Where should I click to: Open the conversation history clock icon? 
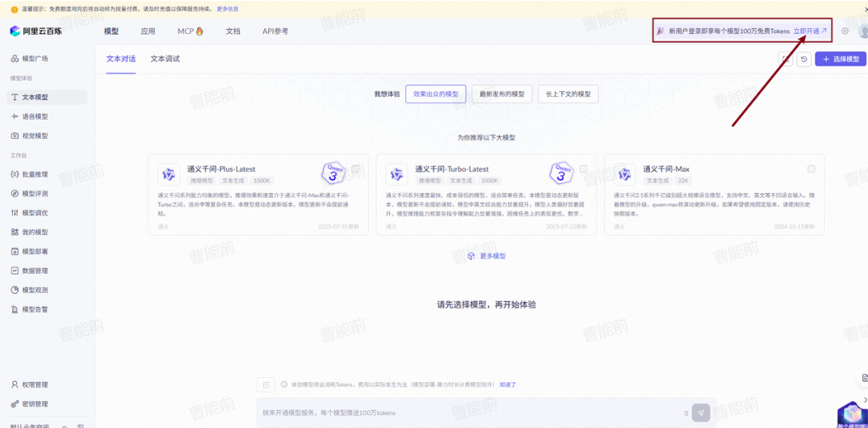point(803,59)
